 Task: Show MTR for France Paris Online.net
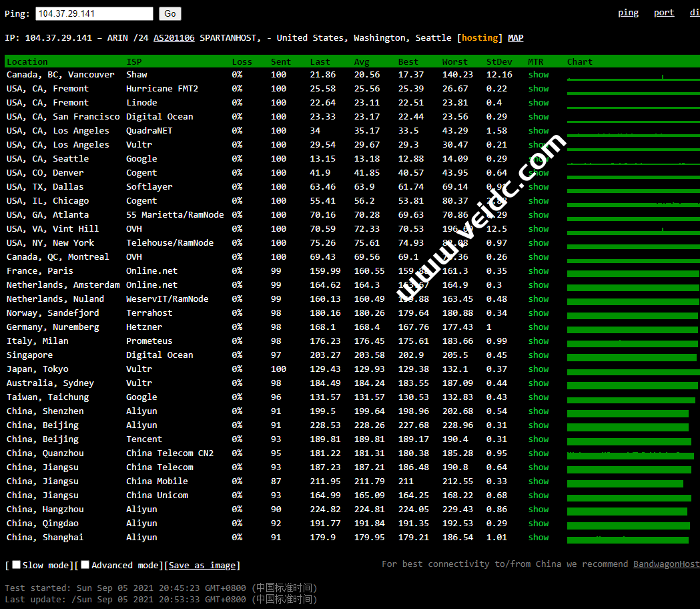(539, 271)
